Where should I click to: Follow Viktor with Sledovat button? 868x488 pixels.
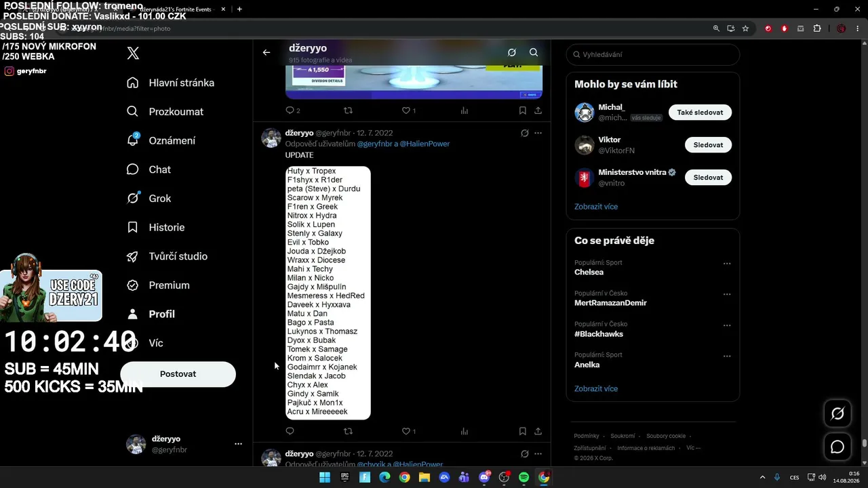coord(708,145)
